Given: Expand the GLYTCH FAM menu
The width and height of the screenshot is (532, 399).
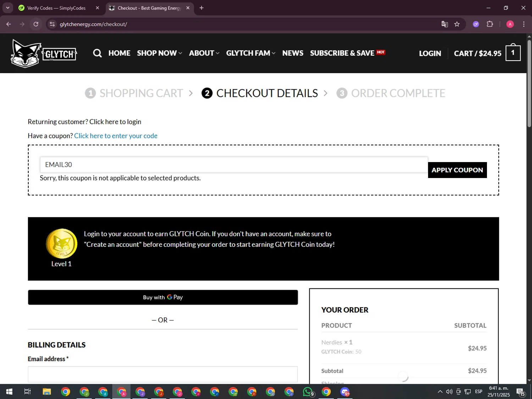Looking at the screenshot, I should coord(251,53).
